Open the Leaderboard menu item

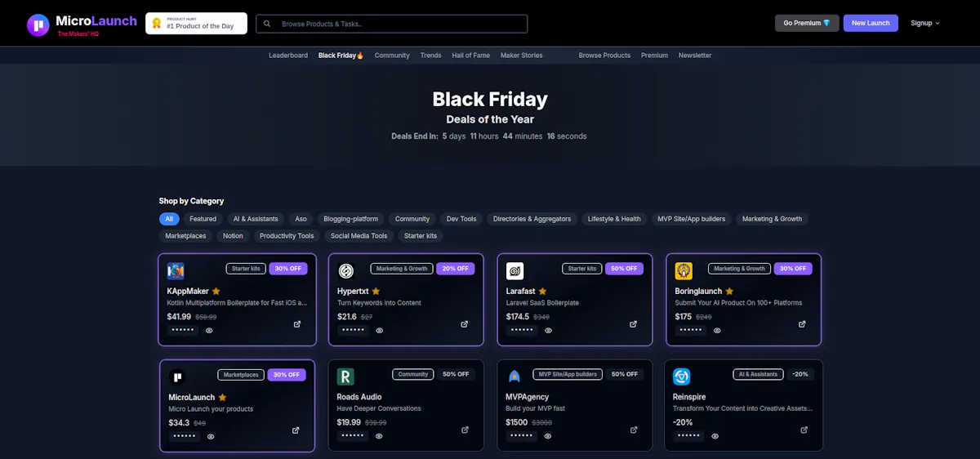point(288,56)
